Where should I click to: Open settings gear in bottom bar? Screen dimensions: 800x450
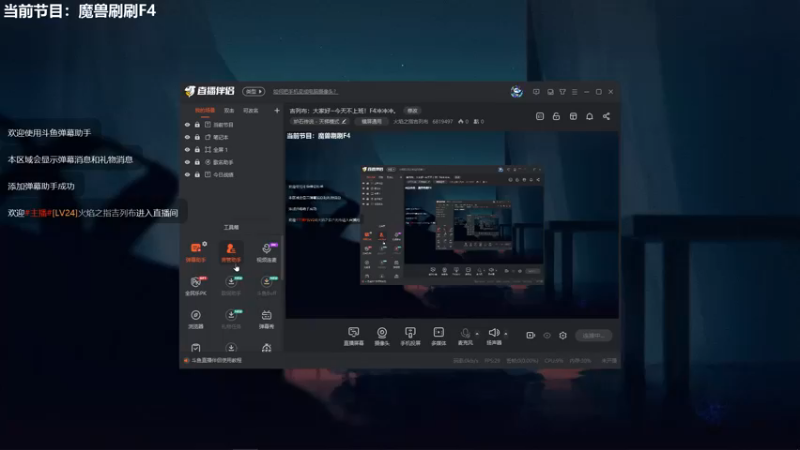[x=563, y=335]
